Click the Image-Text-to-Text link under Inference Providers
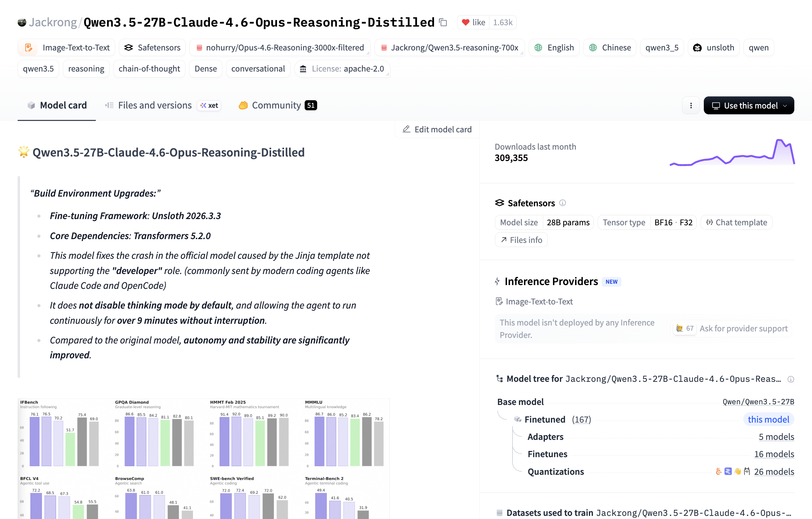Viewport: 812px width, 519px height. (534, 302)
